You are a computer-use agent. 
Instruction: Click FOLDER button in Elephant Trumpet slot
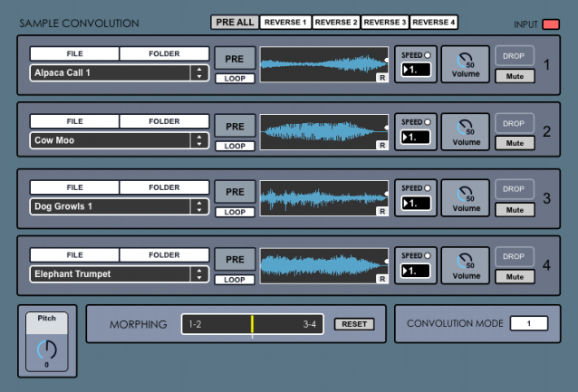(x=164, y=255)
